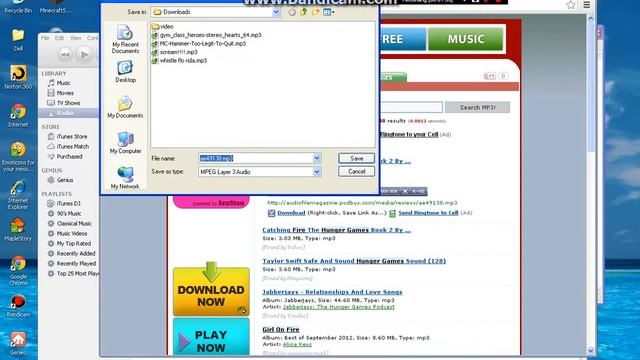Click the MUSIC tab on website
This screenshot has height=360, width=640.
click(x=465, y=39)
